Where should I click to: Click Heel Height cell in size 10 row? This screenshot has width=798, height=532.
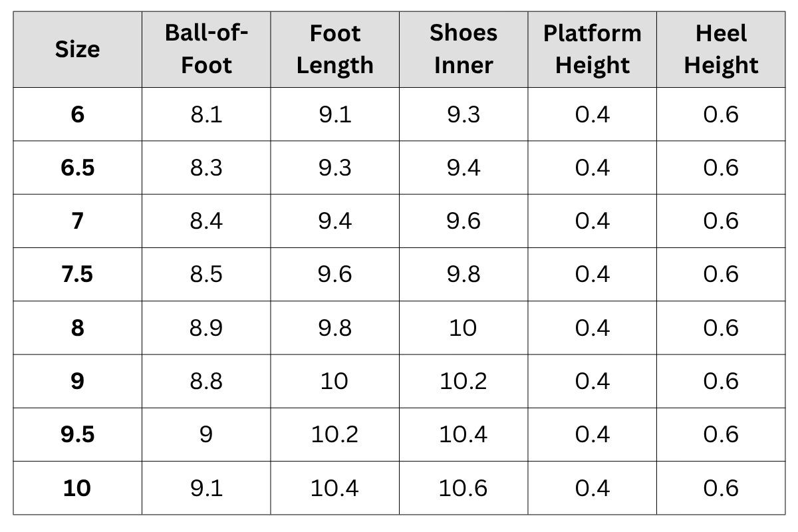721,488
